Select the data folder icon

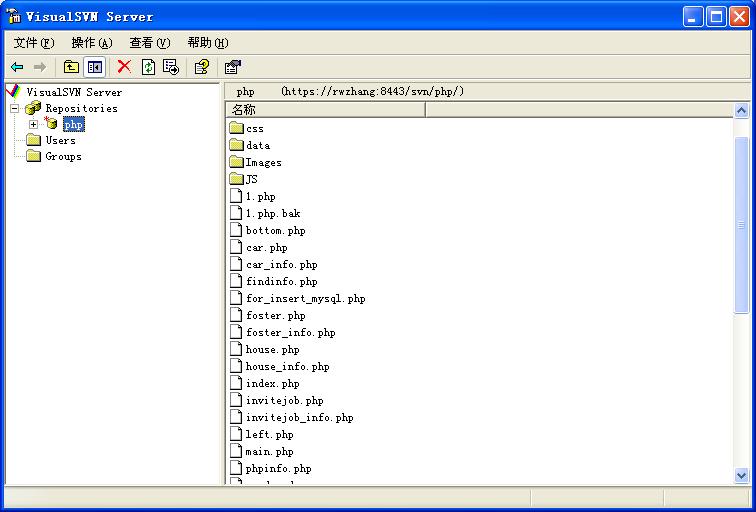coord(236,145)
